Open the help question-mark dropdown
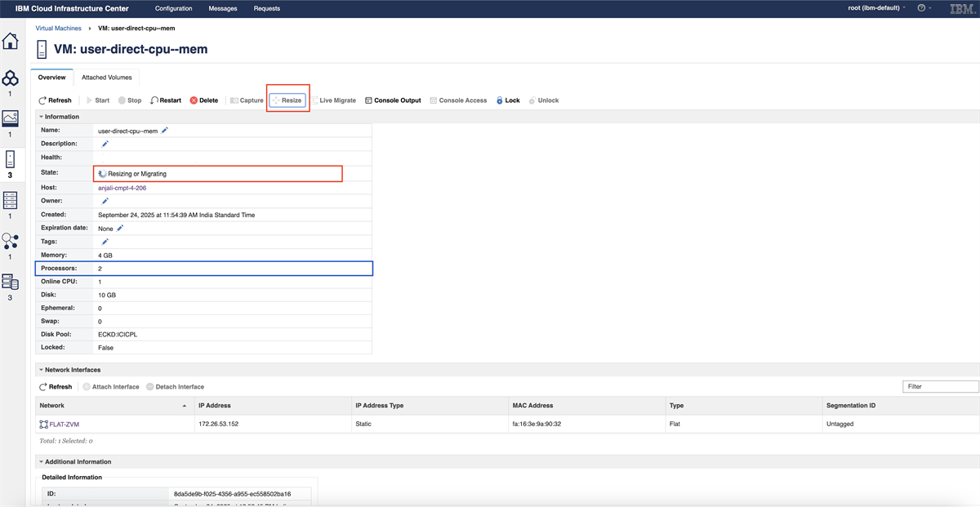The height and width of the screenshot is (507, 980). click(924, 8)
